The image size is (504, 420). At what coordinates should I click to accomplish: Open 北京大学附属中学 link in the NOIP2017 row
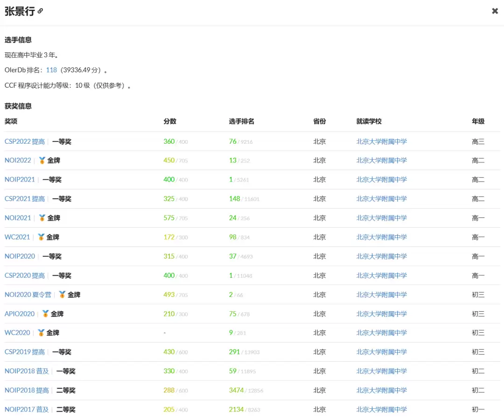[381, 409]
